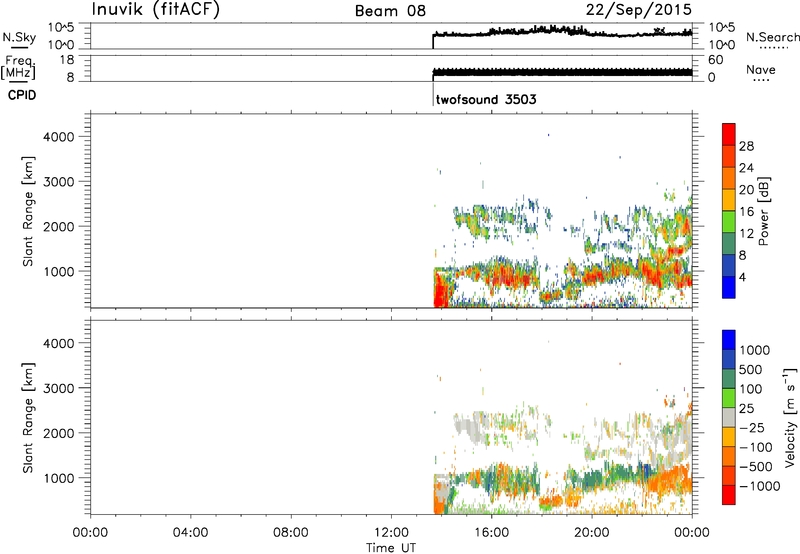Click the '20:00' time tick label
Viewport: 800px width, 554px height.
[591, 532]
